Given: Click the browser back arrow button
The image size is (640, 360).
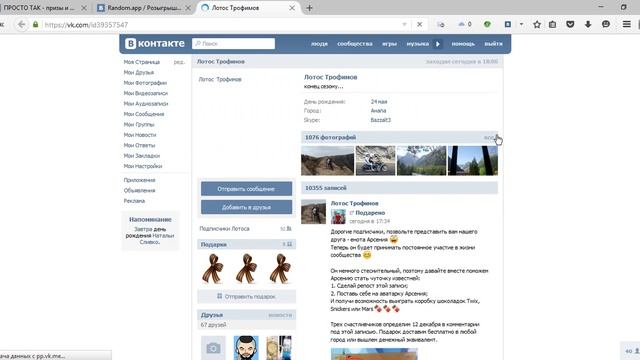Looking at the screenshot, I should click(21, 24).
